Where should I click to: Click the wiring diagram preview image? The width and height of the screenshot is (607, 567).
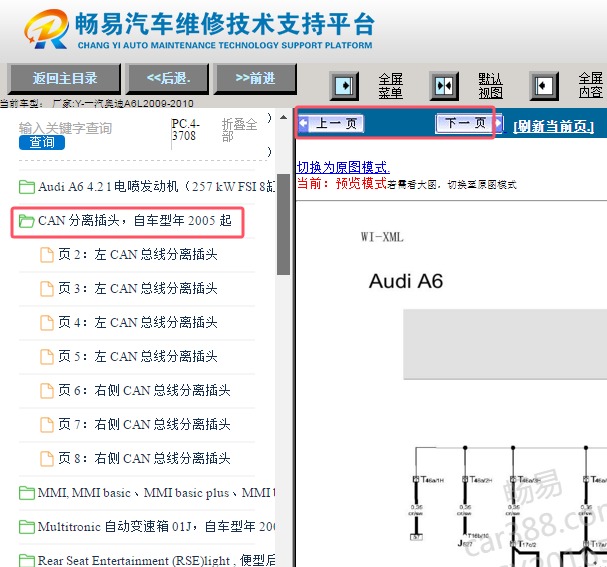451,383
